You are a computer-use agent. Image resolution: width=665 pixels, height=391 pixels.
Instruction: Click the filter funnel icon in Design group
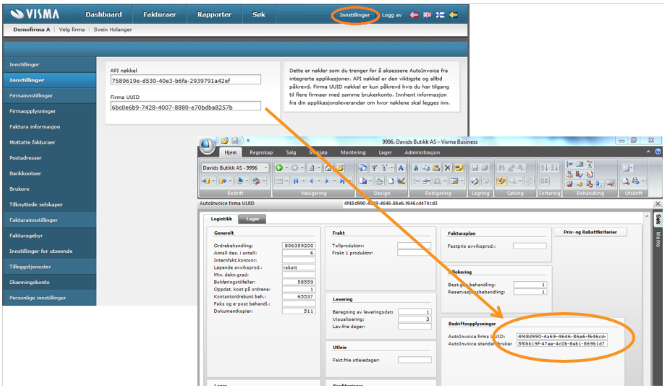click(374, 168)
